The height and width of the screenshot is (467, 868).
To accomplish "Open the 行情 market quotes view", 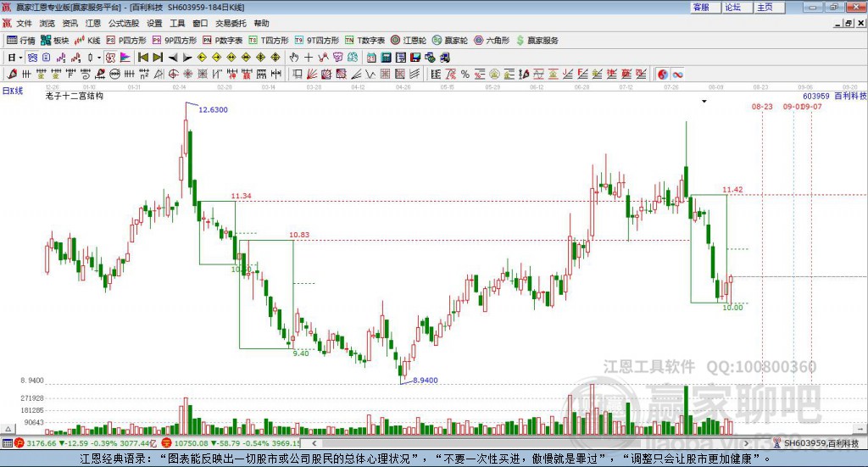I will point(21,41).
